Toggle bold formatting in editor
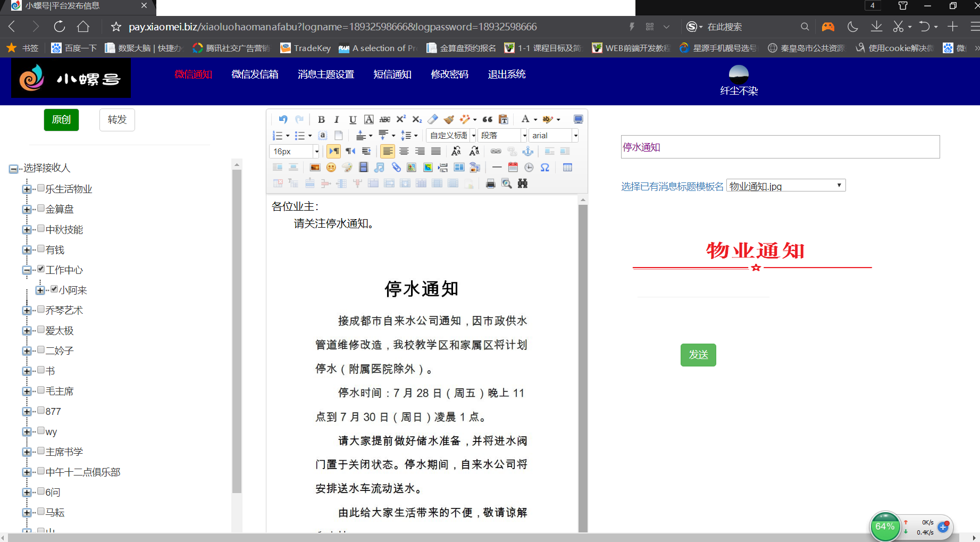Image resolution: width=980 pixels, height=542 pixels. tap(321, 120)
